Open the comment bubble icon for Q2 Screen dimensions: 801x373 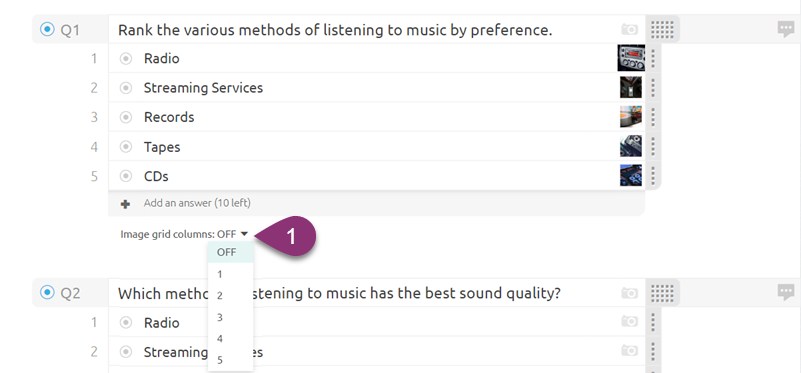(786, 293)
